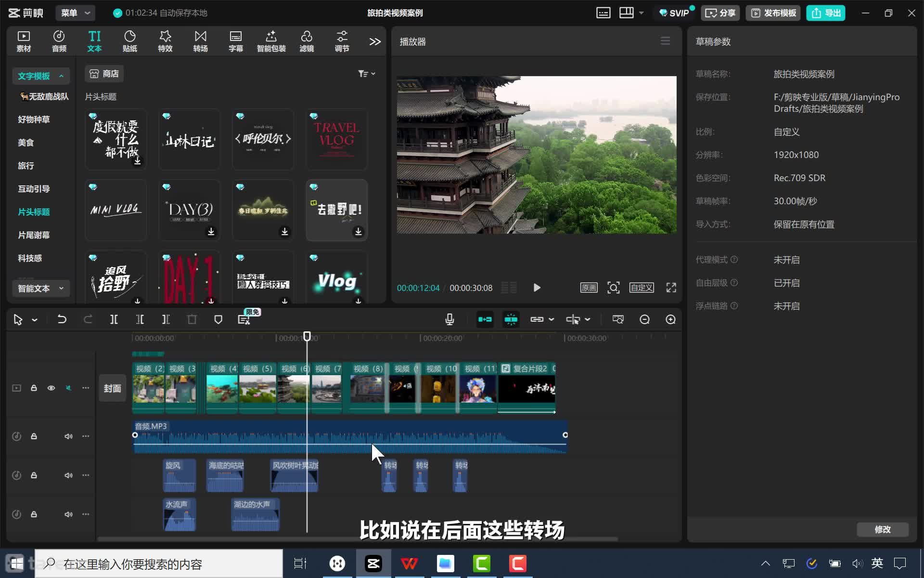Expand more tabs with double chevron
Image resolution: width=924 pixels, height=578 pixels.
point(375,42)
